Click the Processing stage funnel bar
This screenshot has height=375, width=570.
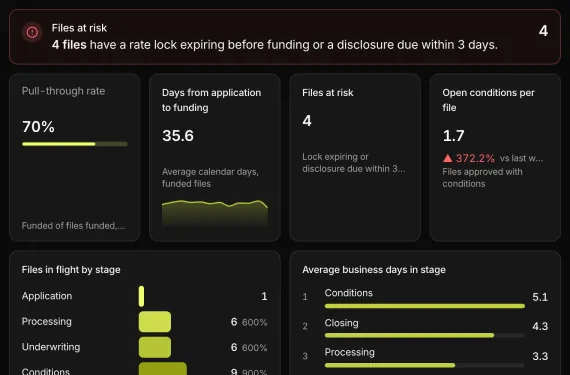pos(155,322)
